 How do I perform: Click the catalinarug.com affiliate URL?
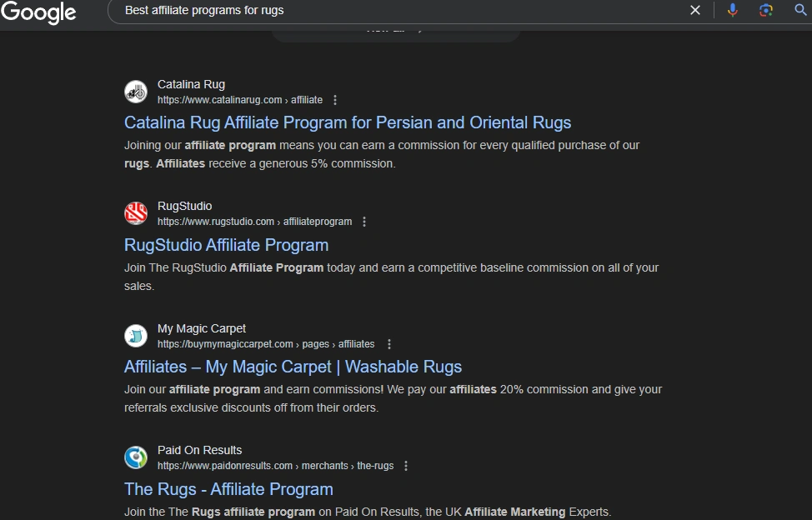(240, 100)
